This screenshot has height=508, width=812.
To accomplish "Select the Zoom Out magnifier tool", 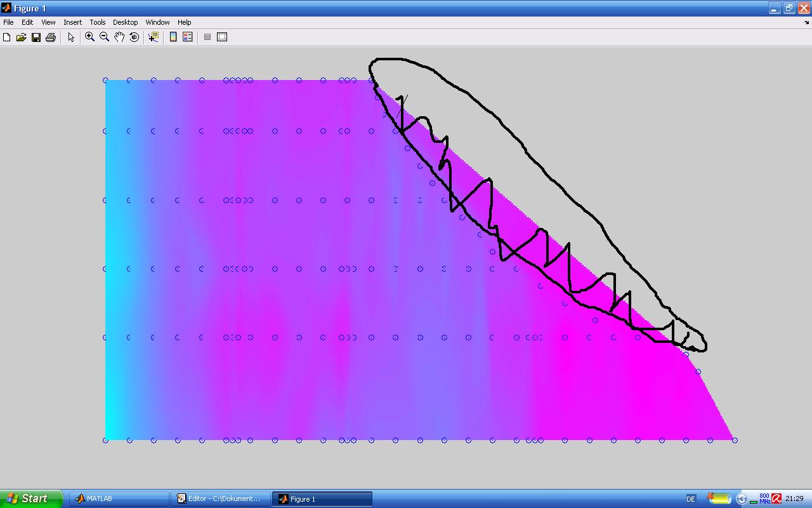I will [x=105, y=37].
